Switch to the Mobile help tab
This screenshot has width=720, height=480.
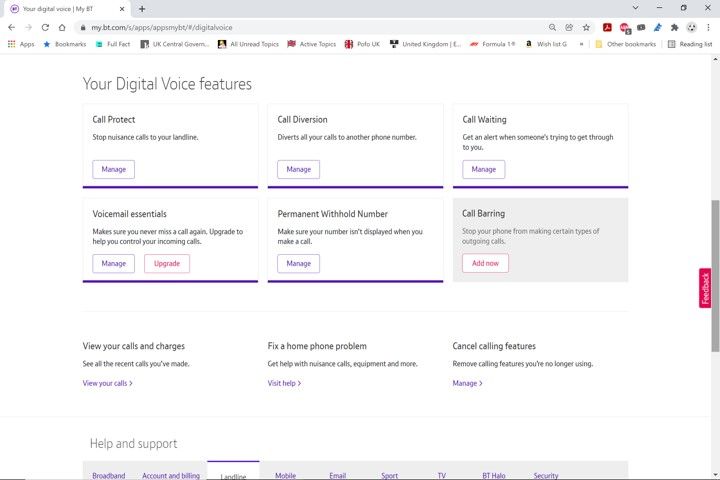285,476
